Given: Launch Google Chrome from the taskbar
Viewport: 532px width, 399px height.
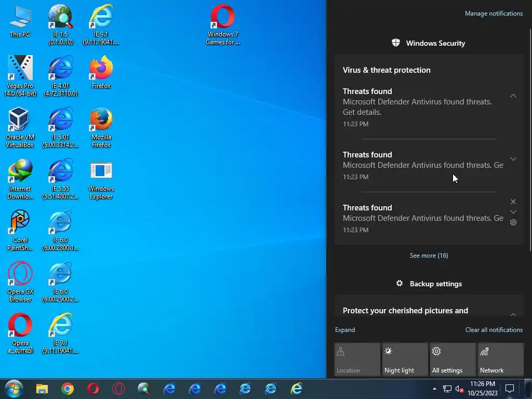Looking at the screenshot, I should click(x=68, y=389).
